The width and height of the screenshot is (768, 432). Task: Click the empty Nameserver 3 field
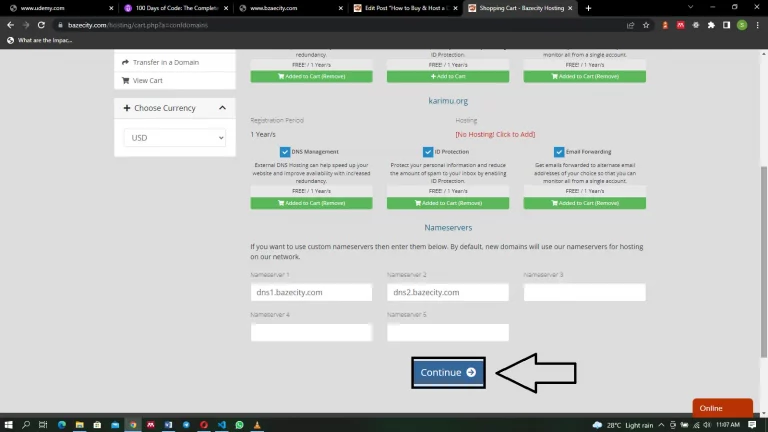pos(585,292)
